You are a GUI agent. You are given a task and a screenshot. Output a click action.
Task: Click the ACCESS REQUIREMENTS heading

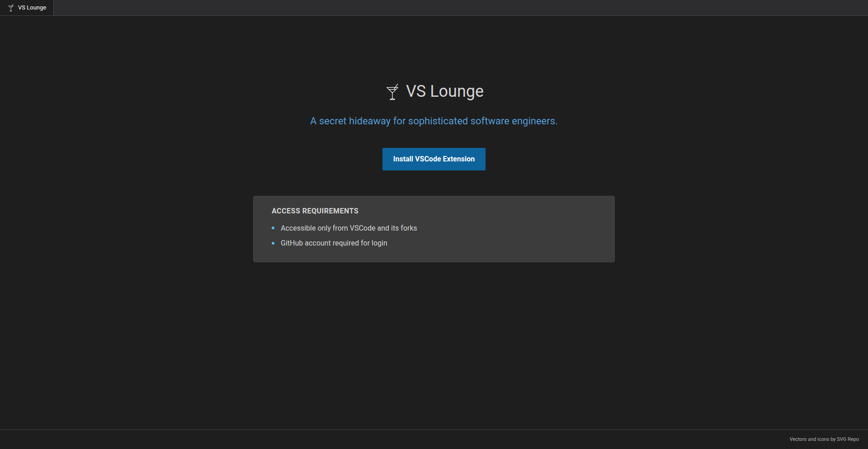(x=315, y=211)
